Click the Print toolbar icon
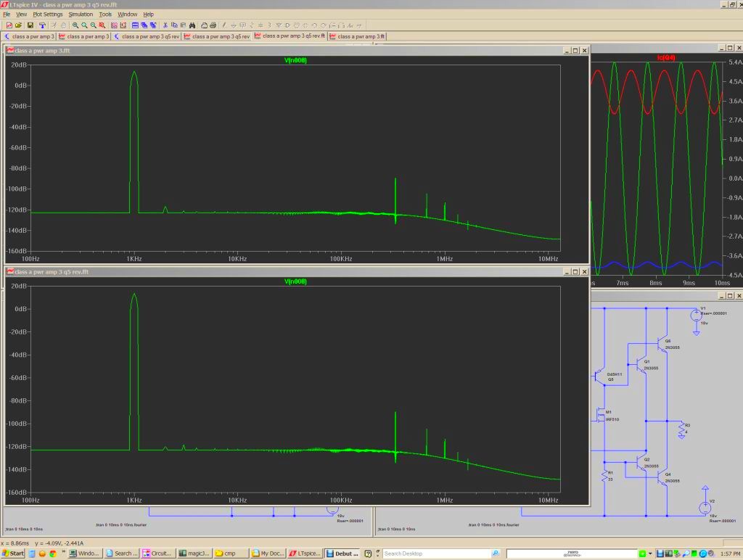The width and height of the screenshot is (743, 560). (213, 25)
